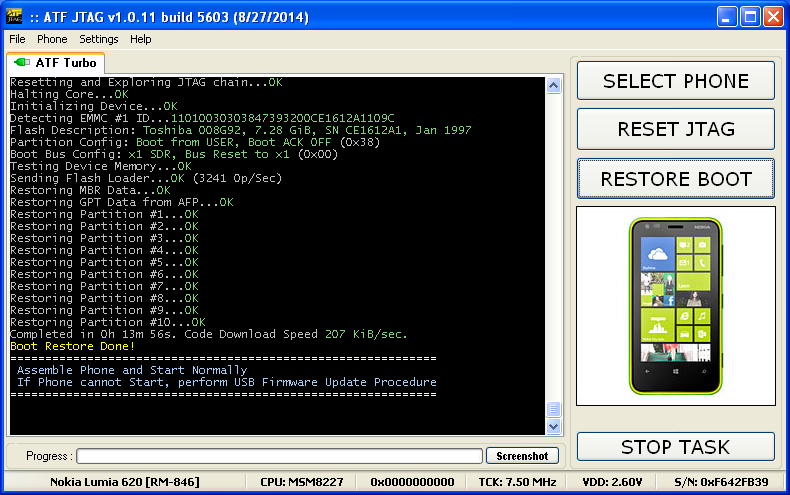This screenshot has width=790, height=495.
Task: Open the Phone menu
Action: pos(52,39)
